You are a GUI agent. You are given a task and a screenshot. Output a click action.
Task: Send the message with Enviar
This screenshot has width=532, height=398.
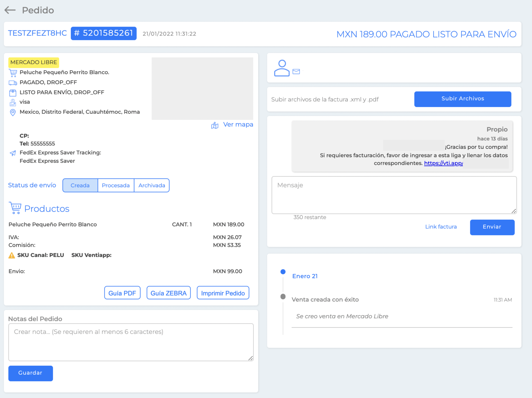tap(492, 227)
